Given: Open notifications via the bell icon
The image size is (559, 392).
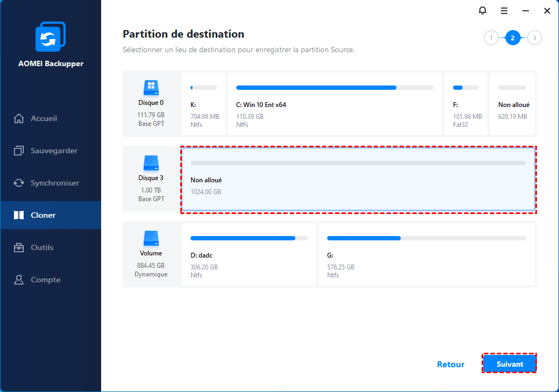Looking at the screenshot, I should pyautogui.click(x=483, y=11).
